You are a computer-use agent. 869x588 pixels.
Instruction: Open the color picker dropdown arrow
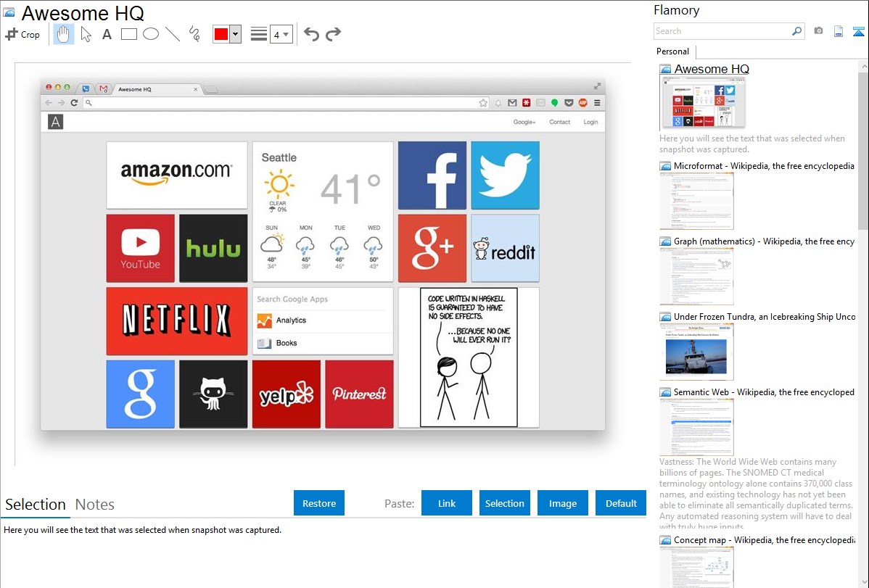(x=236, y=34)
